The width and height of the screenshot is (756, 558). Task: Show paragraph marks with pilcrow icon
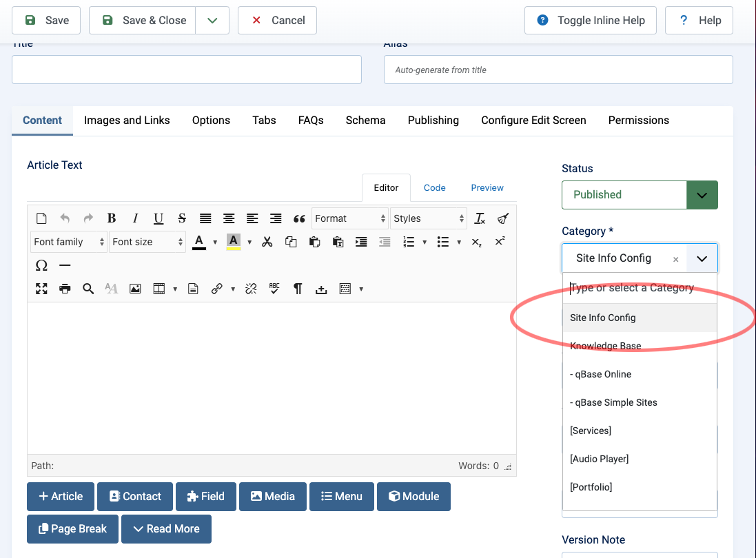click(298, 289)
